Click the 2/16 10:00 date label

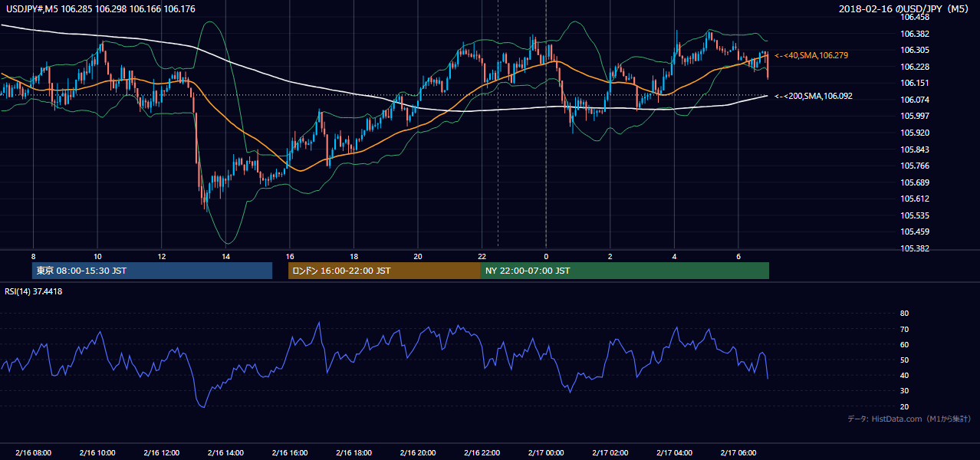[x=97, y=452]
